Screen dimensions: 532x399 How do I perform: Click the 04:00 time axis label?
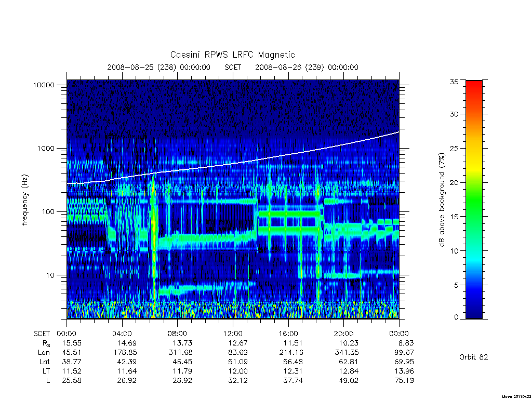pos(122,334)
